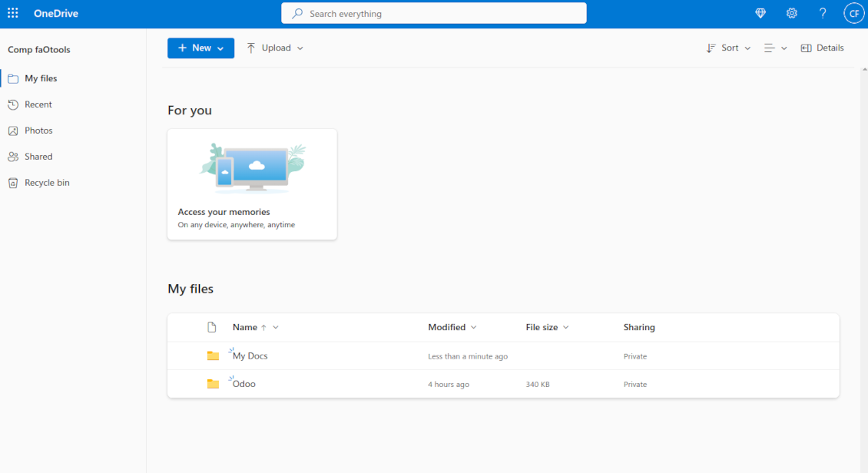The height and width of the screenshot is (473, 868).
Task: Click the Recent clock icon
Action: click(x=13, y=104)
